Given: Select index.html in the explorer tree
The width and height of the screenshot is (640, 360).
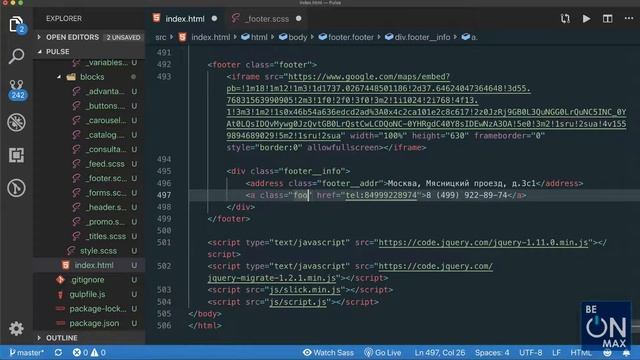Looking at the screenshot, I should click(94, 265).
